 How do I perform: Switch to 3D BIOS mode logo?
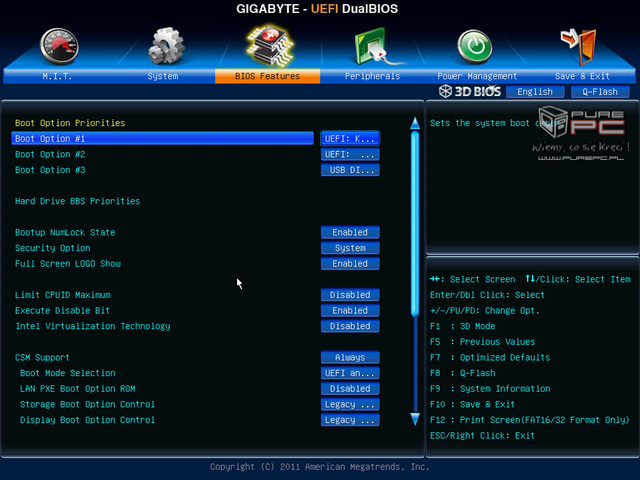click(470, 91)
